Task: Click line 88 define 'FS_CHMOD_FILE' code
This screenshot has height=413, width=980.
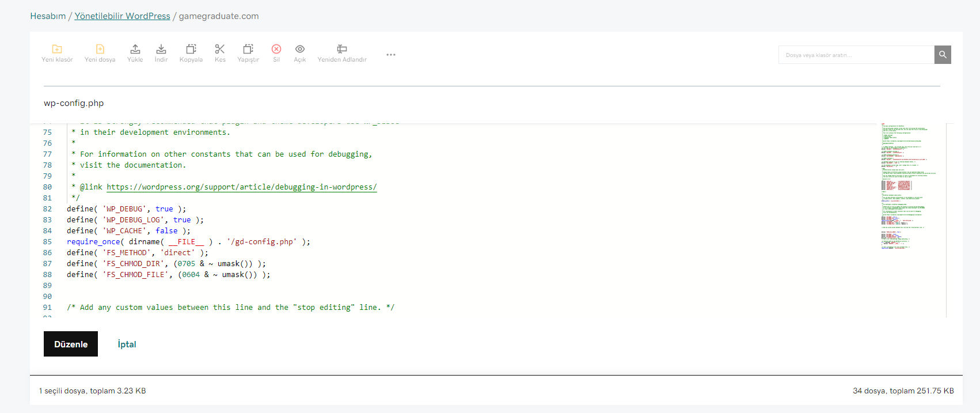Action: point(169,275)
